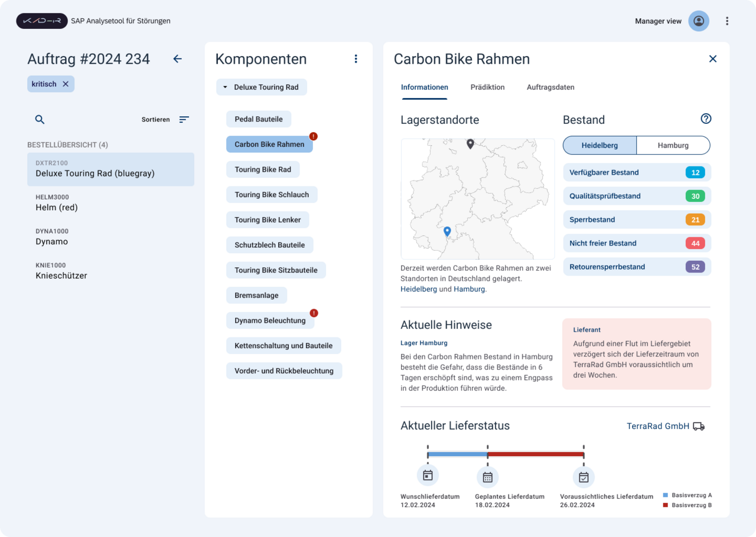
Task: Click the Retourensperrbestand value badge 52
Action: pos(695,267)
